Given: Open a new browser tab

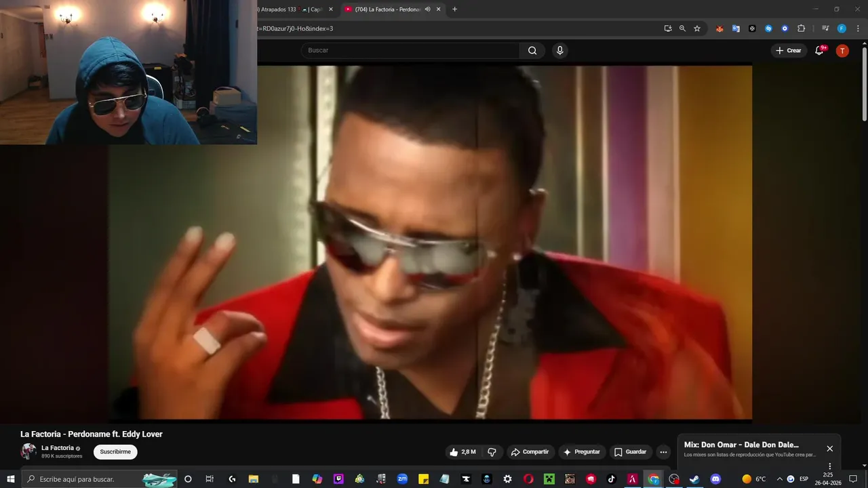Looking at the screenshot, I should point(454,9).
